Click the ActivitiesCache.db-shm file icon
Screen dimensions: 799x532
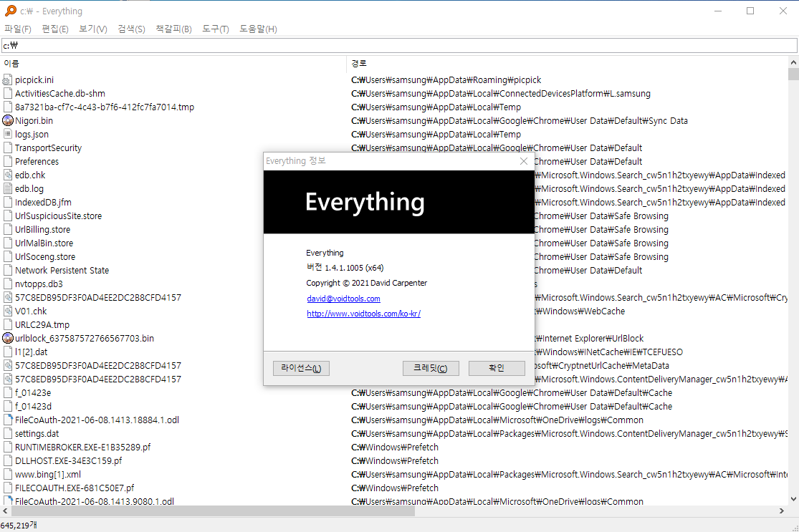pyautogui.click(x=7, y=94)
